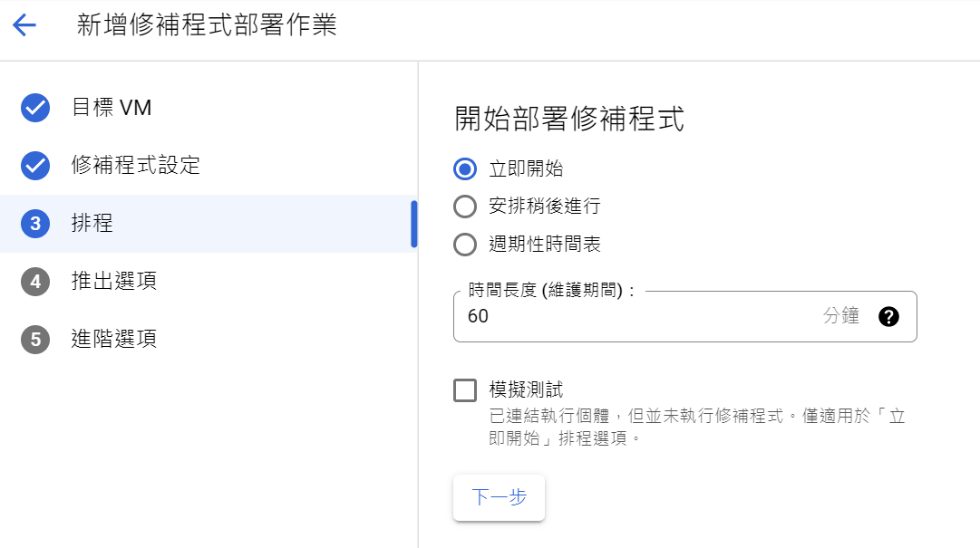Screen dimensions: 980x548
Task: Select the 立即開始 radio button
Action: click(464, 168)
